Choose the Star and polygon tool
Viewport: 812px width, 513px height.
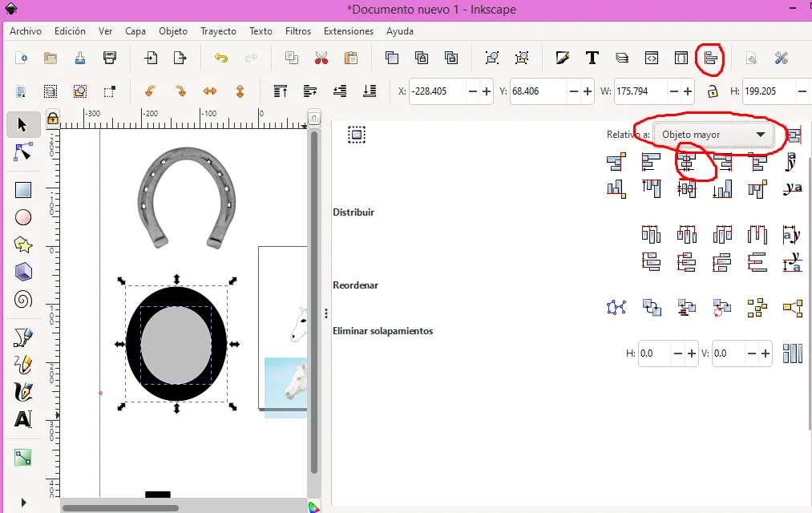pyautogui.click(x=23, y=244)
